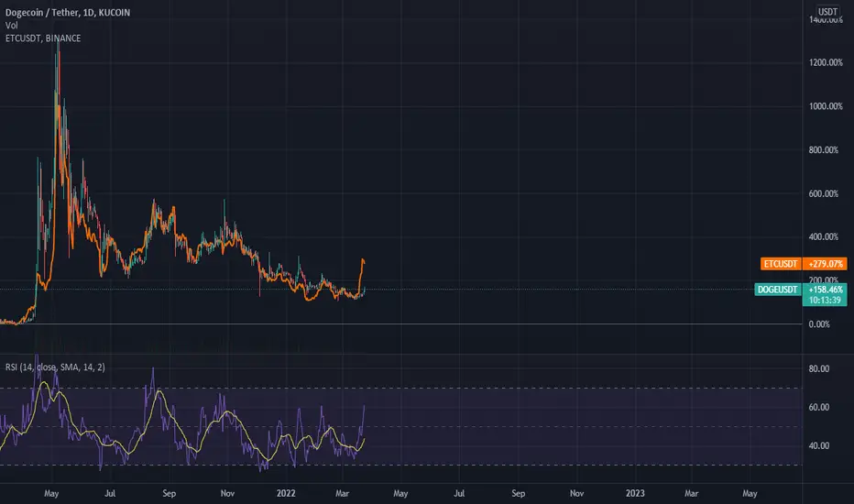Click the first May label on time axis
The width and height of the screenshot is (854, 504).
coord(51,493)
